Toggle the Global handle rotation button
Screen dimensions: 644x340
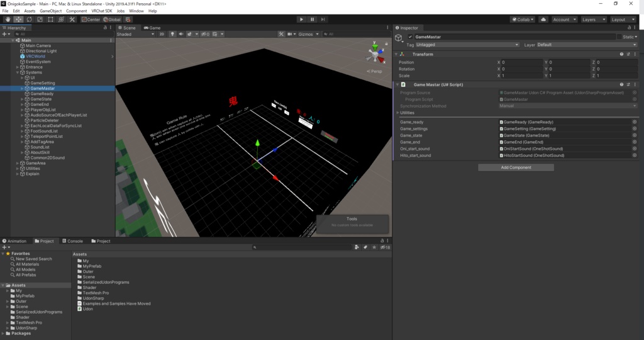112,20
